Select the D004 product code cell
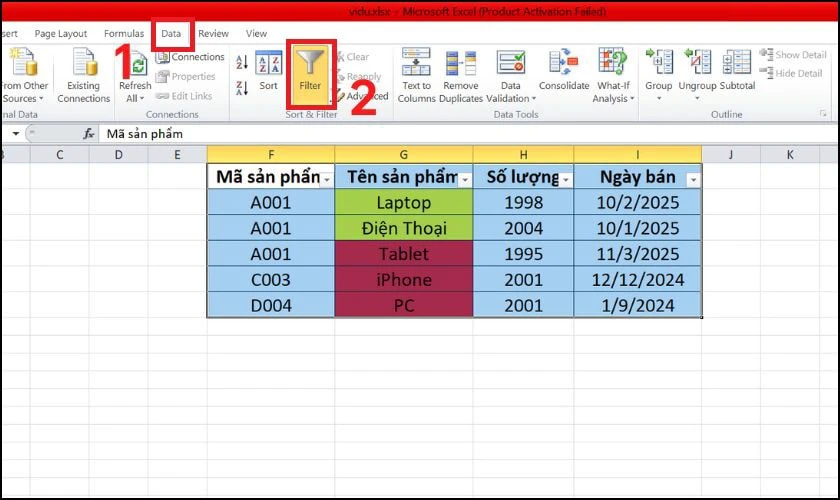 click(271, 305)
